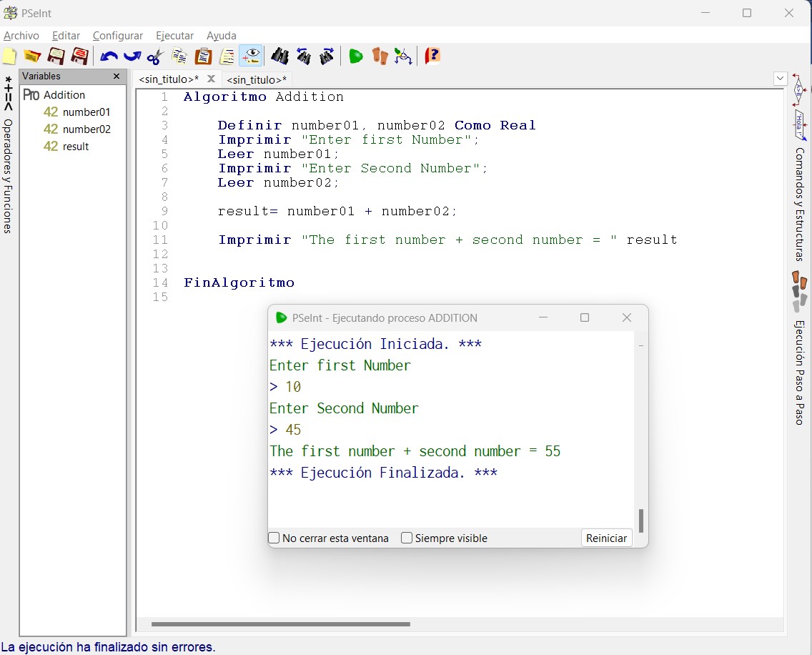
Task: Open the tab list dropdown arrow
Action: click(x=780, y=79)
